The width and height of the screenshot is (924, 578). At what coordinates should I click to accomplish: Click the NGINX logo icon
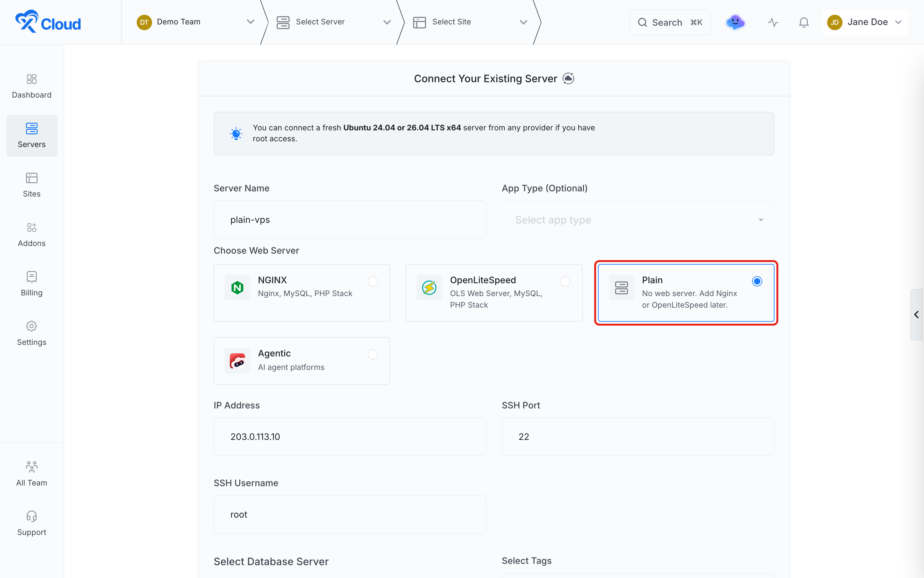pyautogui.click(x=237, y=287)
